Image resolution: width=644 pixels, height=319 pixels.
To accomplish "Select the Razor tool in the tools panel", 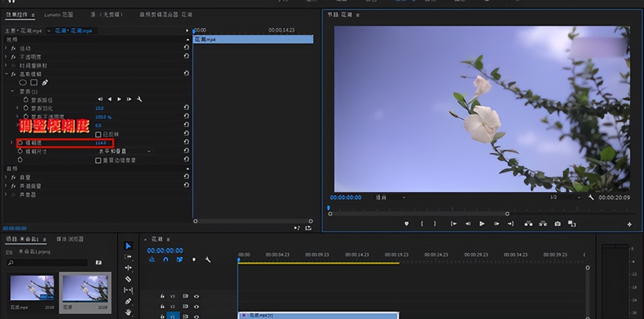I will point(128,279).
